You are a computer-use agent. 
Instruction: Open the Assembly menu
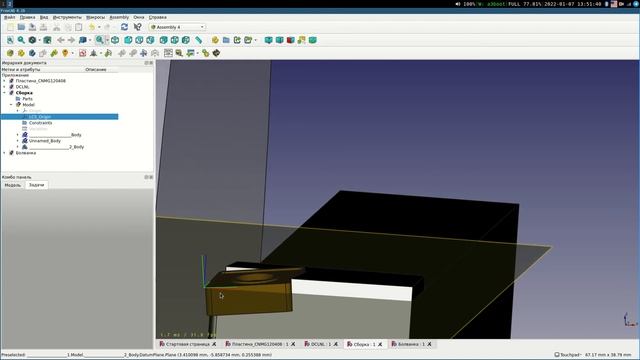tap(119, 17)
